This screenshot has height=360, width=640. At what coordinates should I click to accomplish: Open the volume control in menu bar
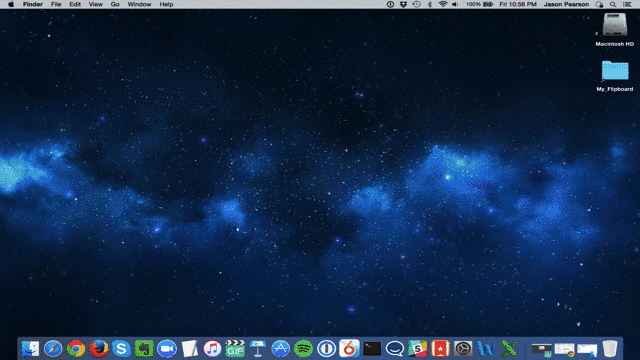coord(455,4)
